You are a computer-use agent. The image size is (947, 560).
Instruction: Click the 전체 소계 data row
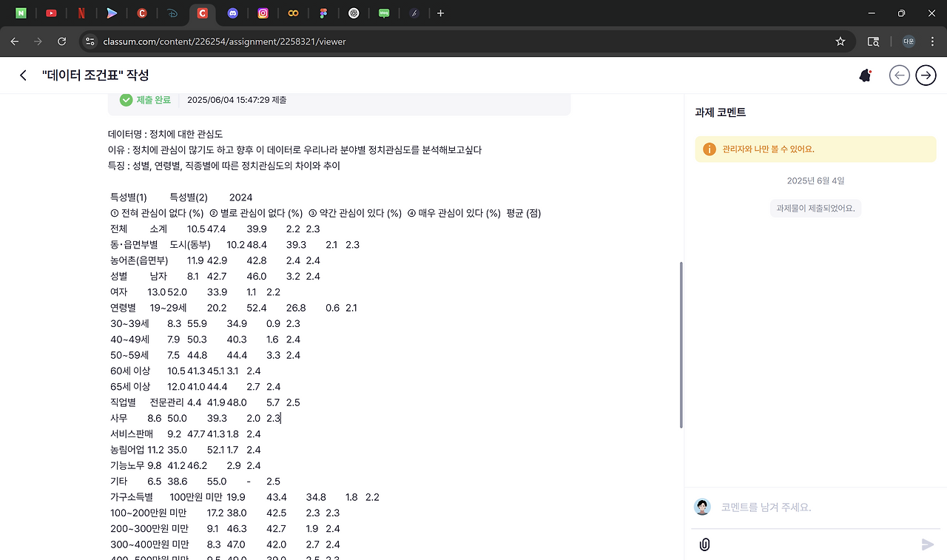point(215,229)
